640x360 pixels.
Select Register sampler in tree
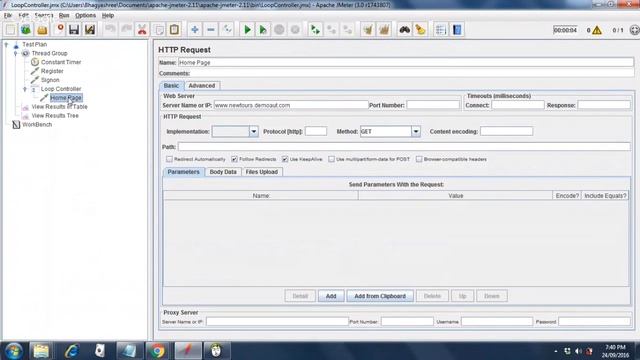coord(52,71)
